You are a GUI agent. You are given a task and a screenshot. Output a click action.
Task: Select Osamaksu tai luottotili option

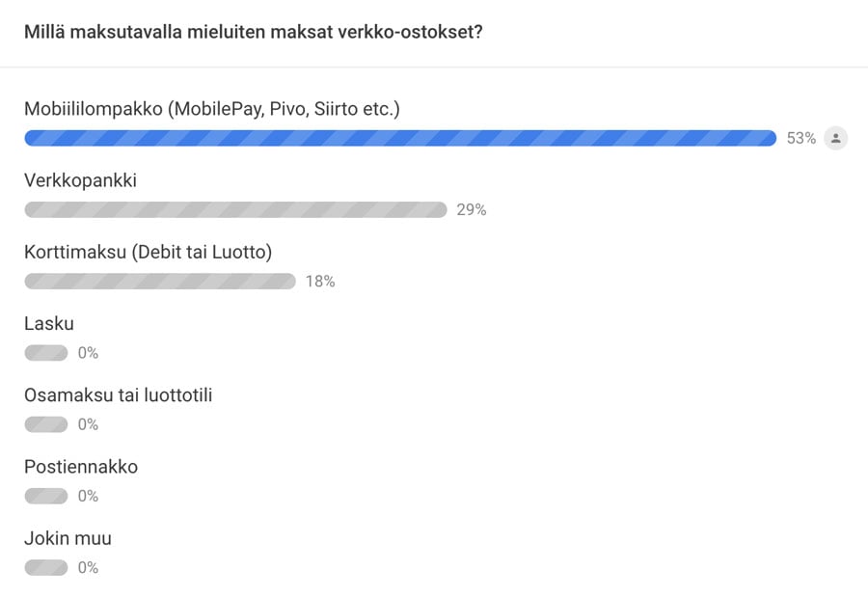[x=119, y=394]
